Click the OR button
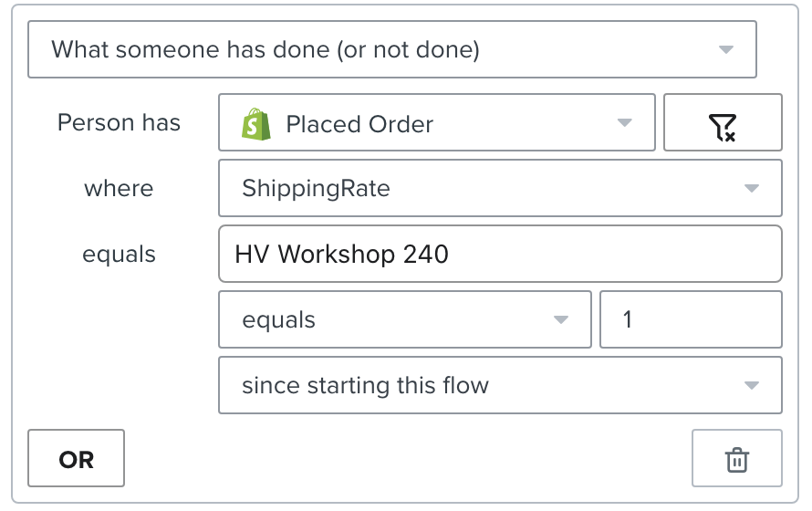 pos(76,458)
